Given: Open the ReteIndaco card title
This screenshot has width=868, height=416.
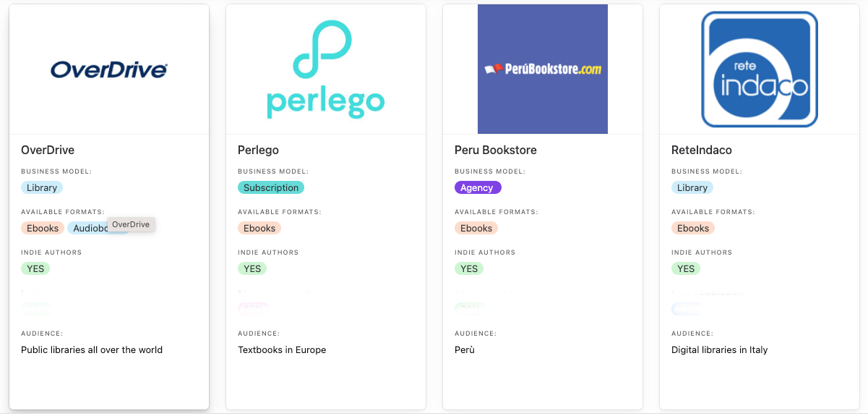Looking at the screenshot, I should [x=701, y=150].
